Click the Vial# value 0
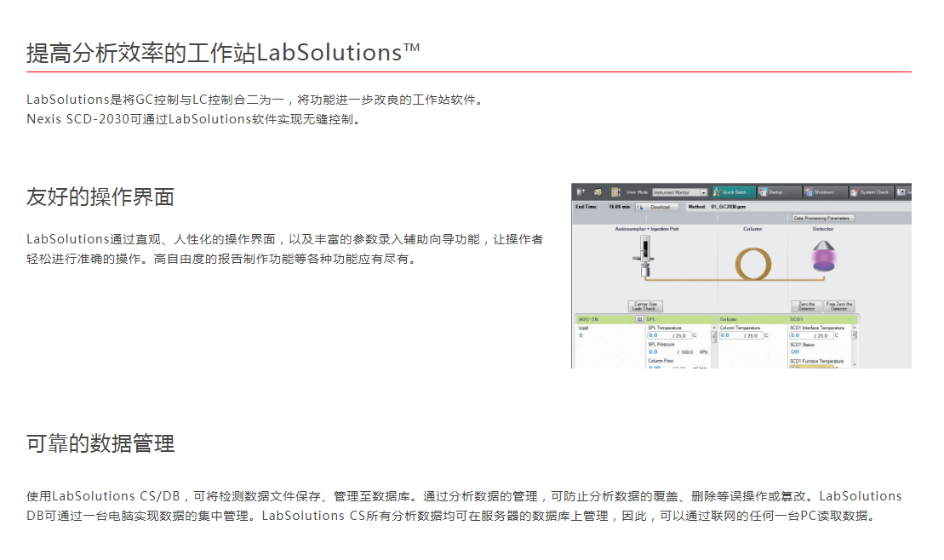The height and width of the screenshot is (560, 944). coord(581,335)
